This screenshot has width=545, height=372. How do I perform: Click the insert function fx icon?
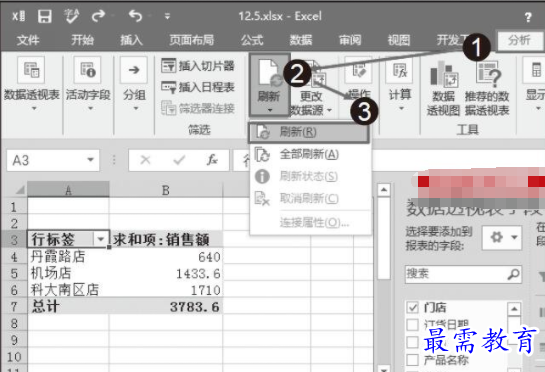click(212, 160)
